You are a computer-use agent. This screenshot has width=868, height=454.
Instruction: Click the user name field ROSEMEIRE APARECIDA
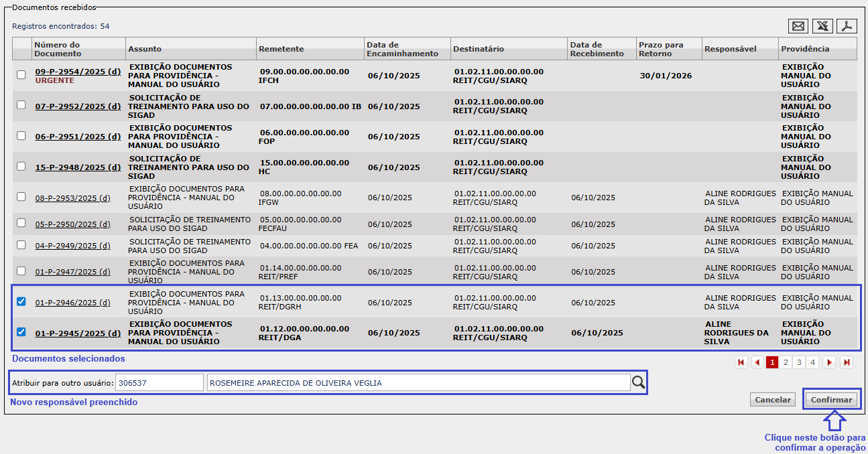click(x=418, y=383)
